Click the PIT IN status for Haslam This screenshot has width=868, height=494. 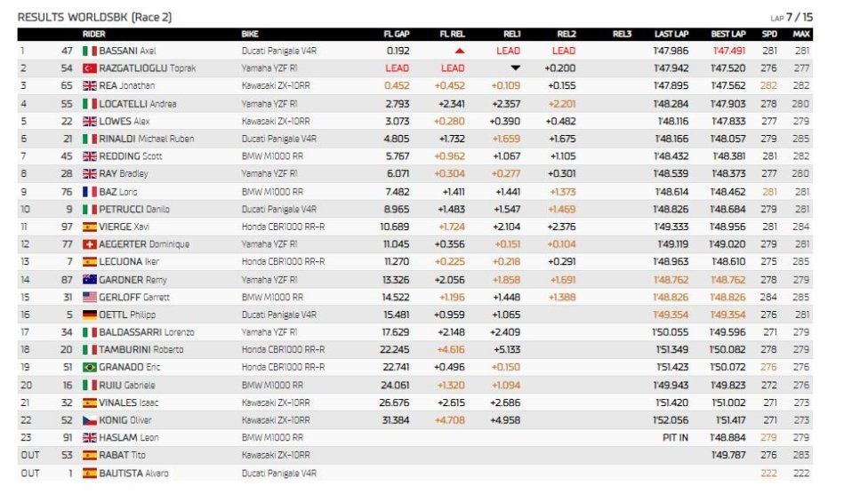click(x=675, y=437)
